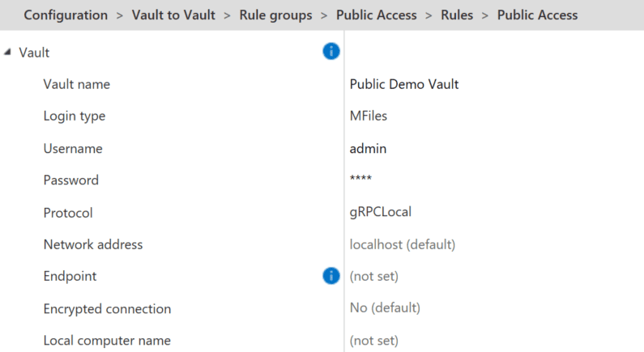Image resolution: width=644 pixels, height=352 pixels.
Task: Edit the localhost network address value
Action: coord(402,244)
